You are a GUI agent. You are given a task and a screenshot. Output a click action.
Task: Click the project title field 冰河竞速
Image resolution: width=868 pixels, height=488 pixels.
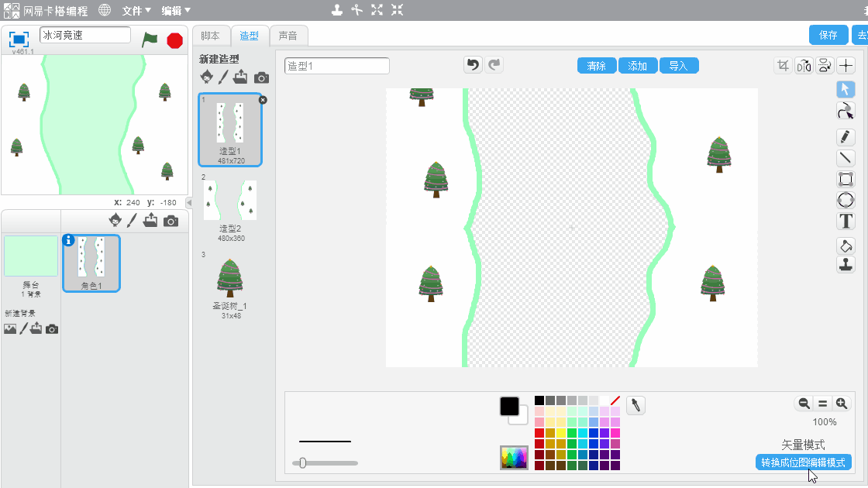click(85, 35)
